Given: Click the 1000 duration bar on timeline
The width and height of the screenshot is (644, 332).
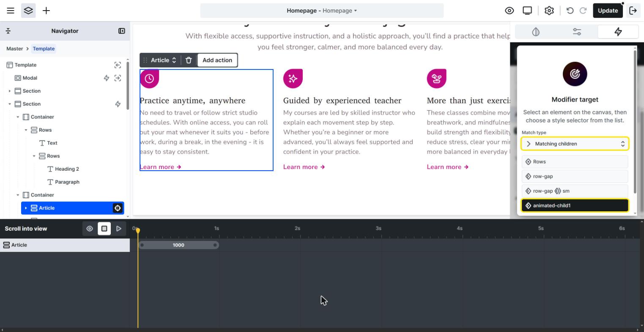Looking at the screenshot, I should pyautogui.click(x=178, y=245).
